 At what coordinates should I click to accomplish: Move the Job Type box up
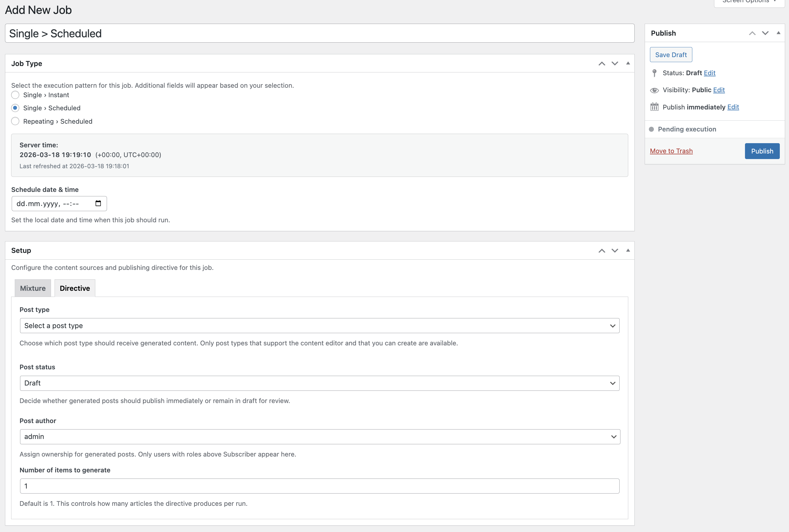tap(602, 63)
